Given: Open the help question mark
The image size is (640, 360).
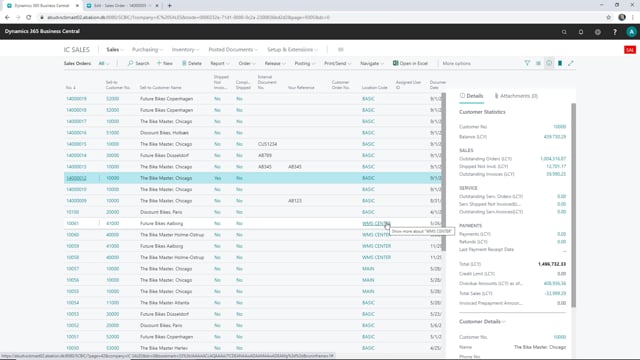Looking at the screenshot, I should (x=615, y=32).
